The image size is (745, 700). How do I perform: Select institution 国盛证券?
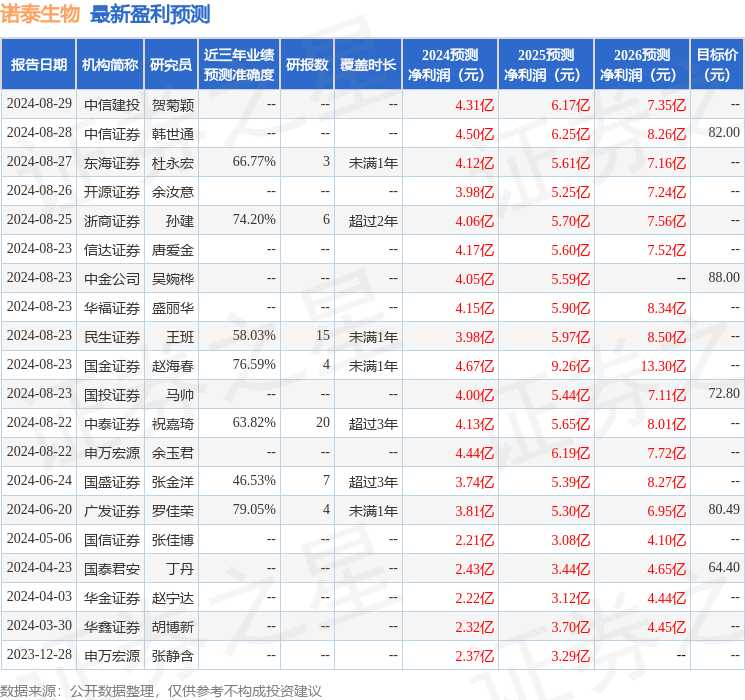pyautogui.click(x=112, y=482)
